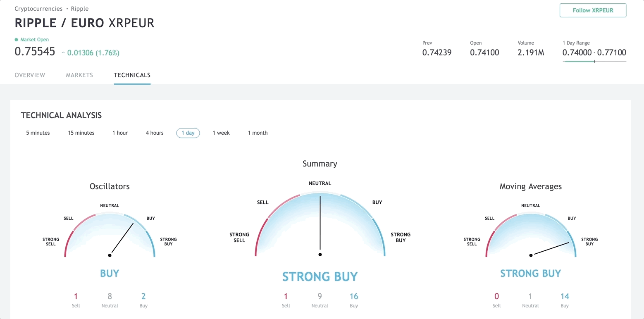This screenshot has height=319, width=644.
Task: Click the price value 0.75545
Action: click(35, 52)
